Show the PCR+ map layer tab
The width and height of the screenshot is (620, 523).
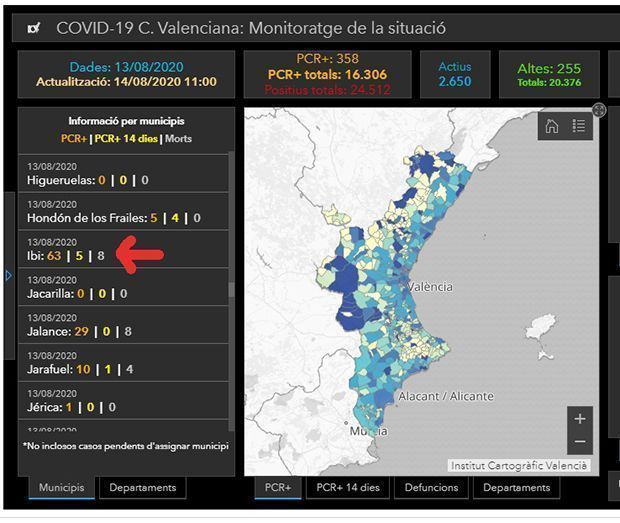tap(278, 488)
